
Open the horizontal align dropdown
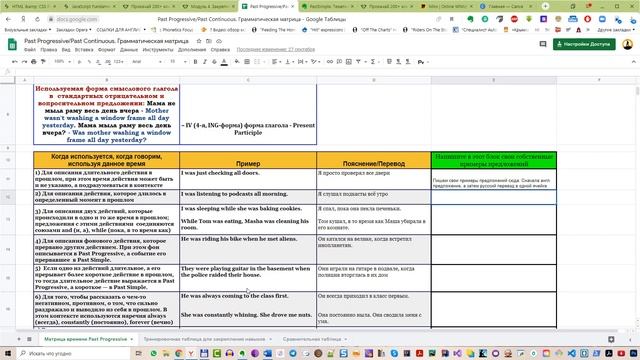[276, 62]
